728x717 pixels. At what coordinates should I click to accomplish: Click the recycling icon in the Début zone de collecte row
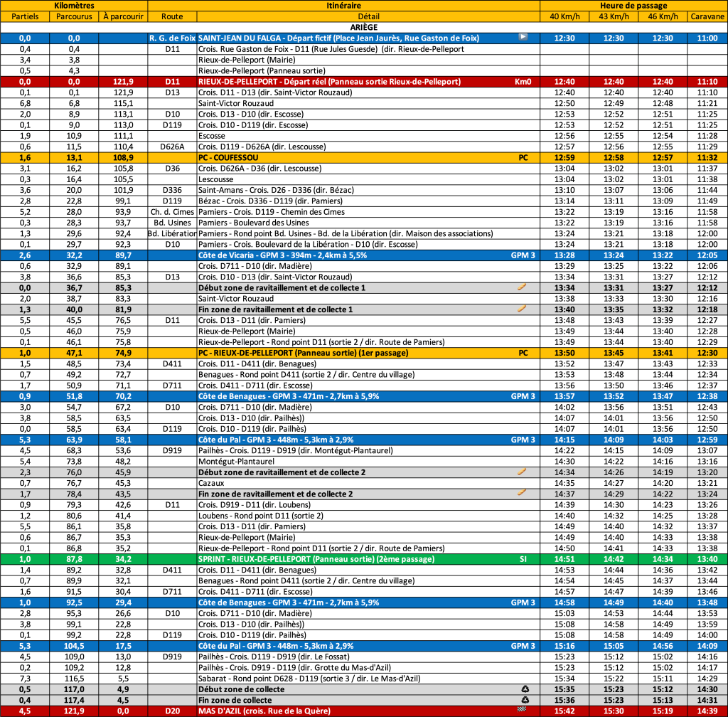pos(524,689)
